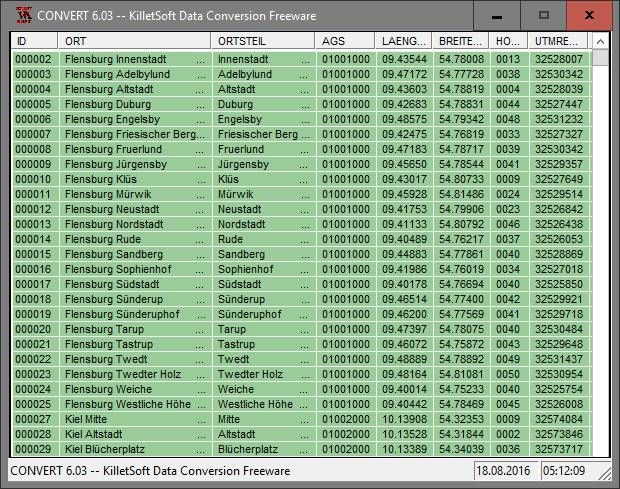Click AGS value in Kiel Mitte row
The image size is (620, 489).
click(x=346, y=420)
